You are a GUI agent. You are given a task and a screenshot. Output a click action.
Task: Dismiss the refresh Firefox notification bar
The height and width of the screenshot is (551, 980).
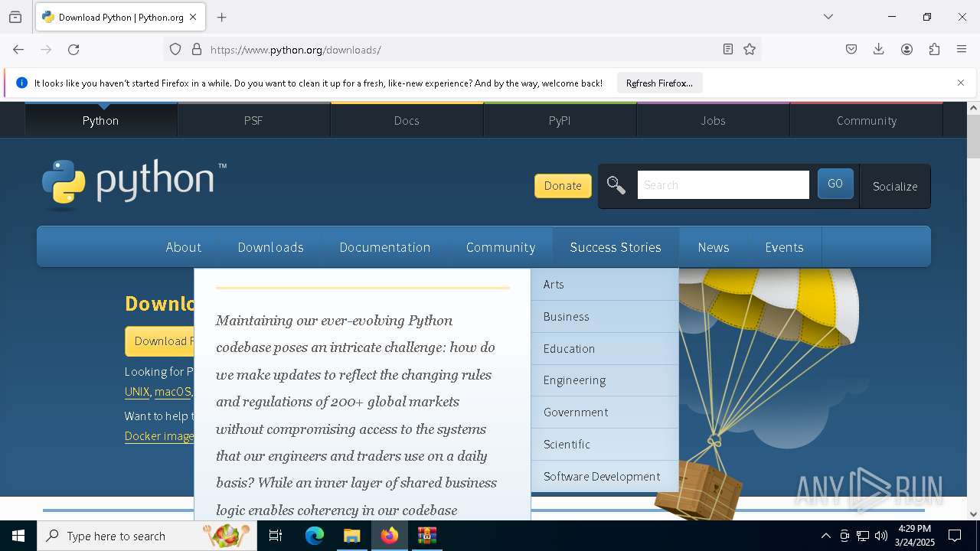click(x=961, y=83)
